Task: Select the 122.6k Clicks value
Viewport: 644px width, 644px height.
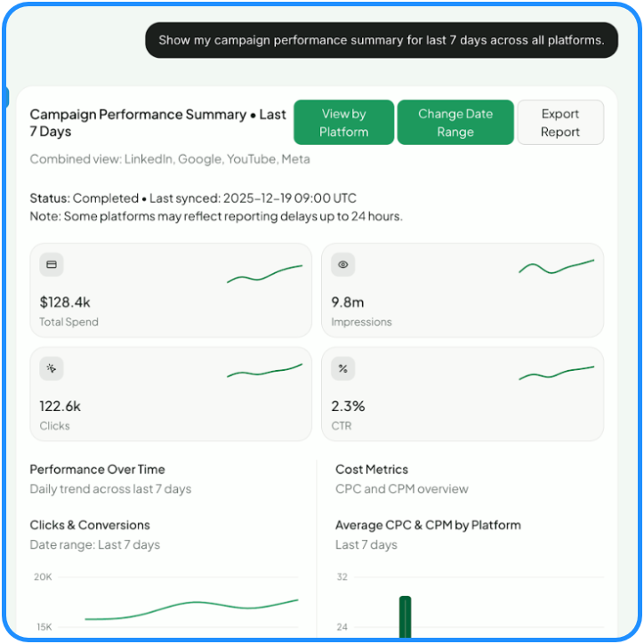Action: click(60, 407)
